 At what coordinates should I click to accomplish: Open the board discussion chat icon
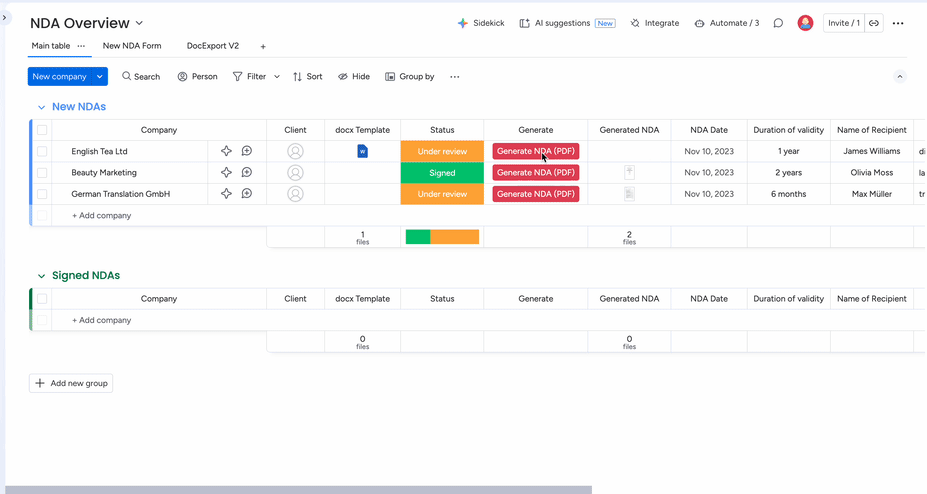pos(778,23)
